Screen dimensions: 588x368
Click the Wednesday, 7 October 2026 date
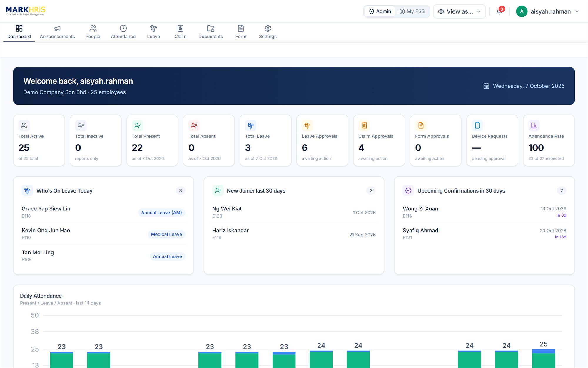[529, 86]
